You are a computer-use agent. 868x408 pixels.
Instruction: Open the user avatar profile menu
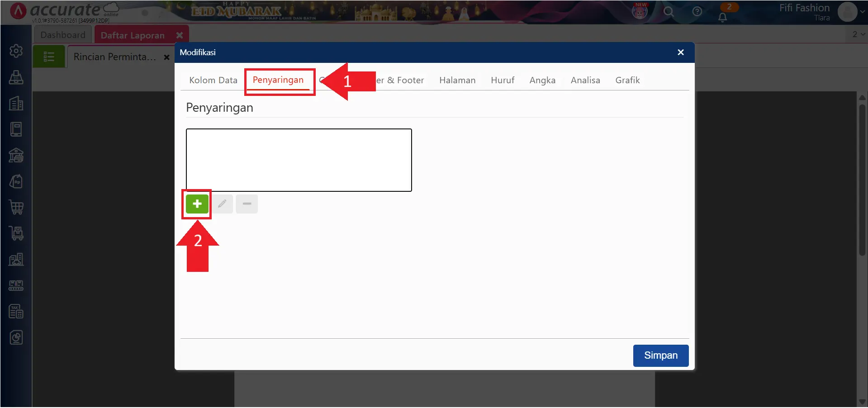click(848, 12)
